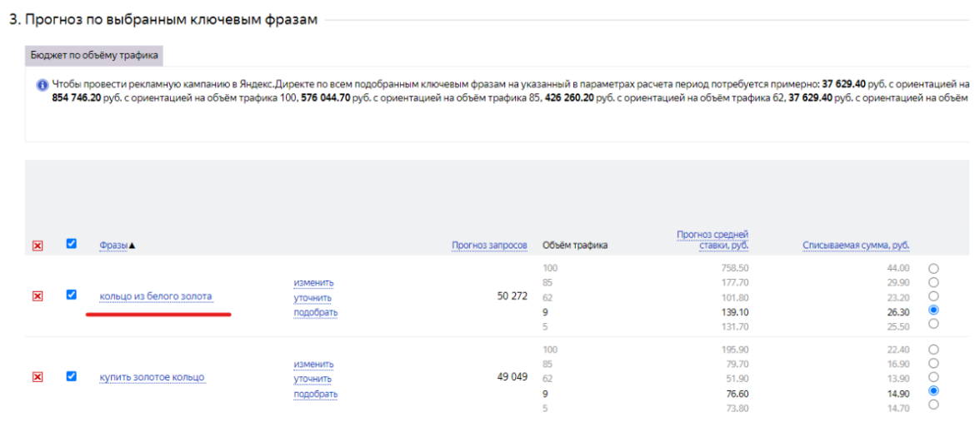
Task: Open the phrase link «купить золотое кольцо»
Action: click(152, 378)
